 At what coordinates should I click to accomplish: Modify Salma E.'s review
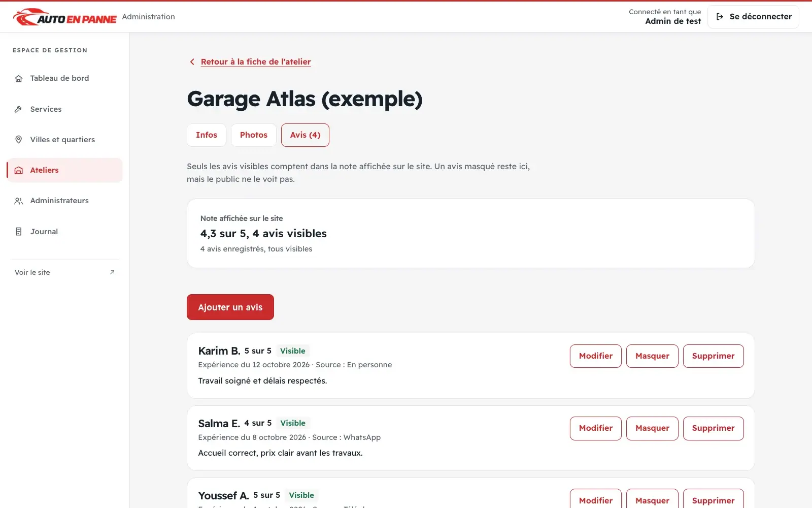coord(596,428)
